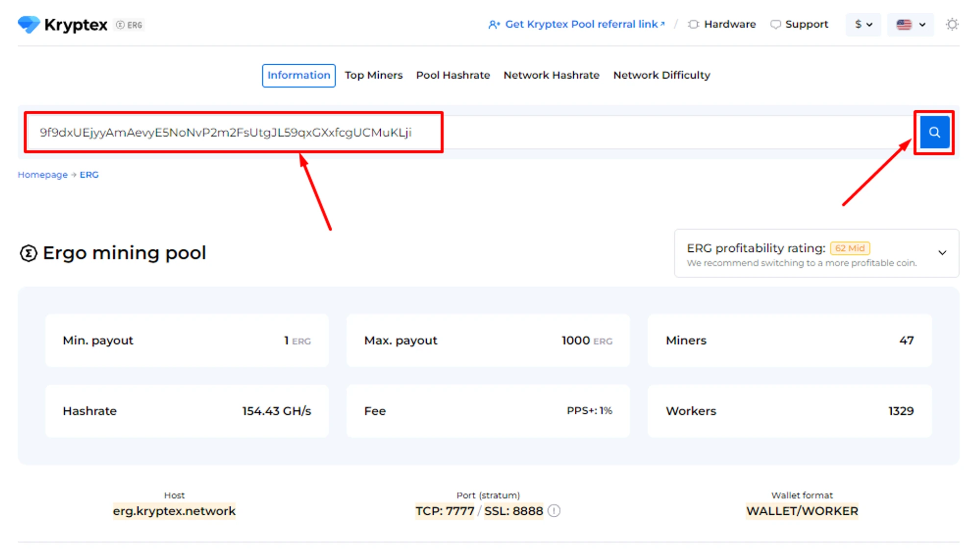Image resolution: width=980 pixels, height=554 pixels.
Task: Click the blue magnifier search button
Action: point(934,132)
